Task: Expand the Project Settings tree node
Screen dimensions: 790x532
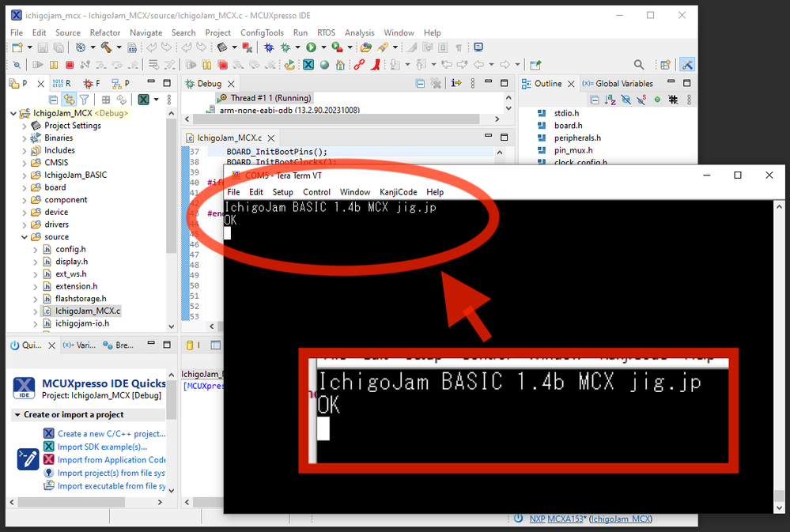Action: (25, 126)
